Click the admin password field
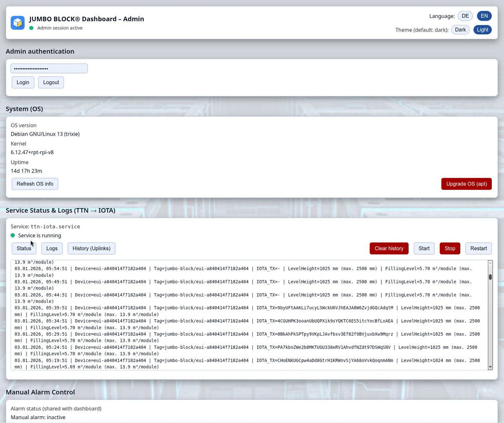 (x=49, y=68)
